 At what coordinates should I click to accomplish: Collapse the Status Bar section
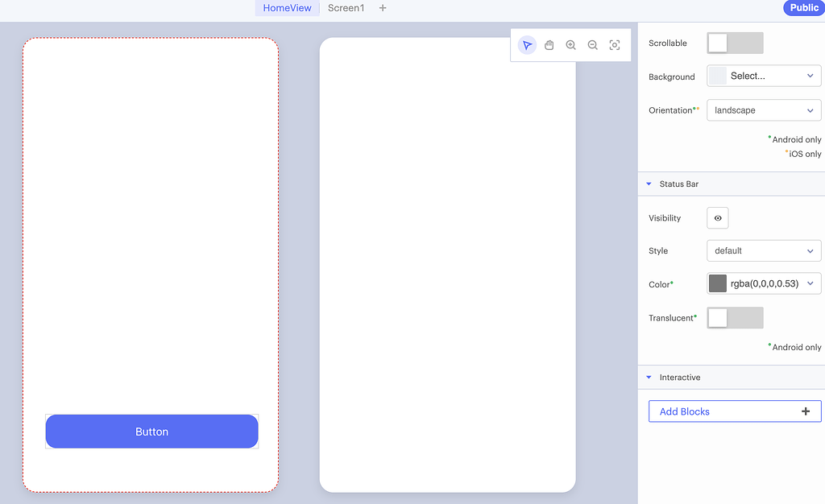click(x=649, y=184)
